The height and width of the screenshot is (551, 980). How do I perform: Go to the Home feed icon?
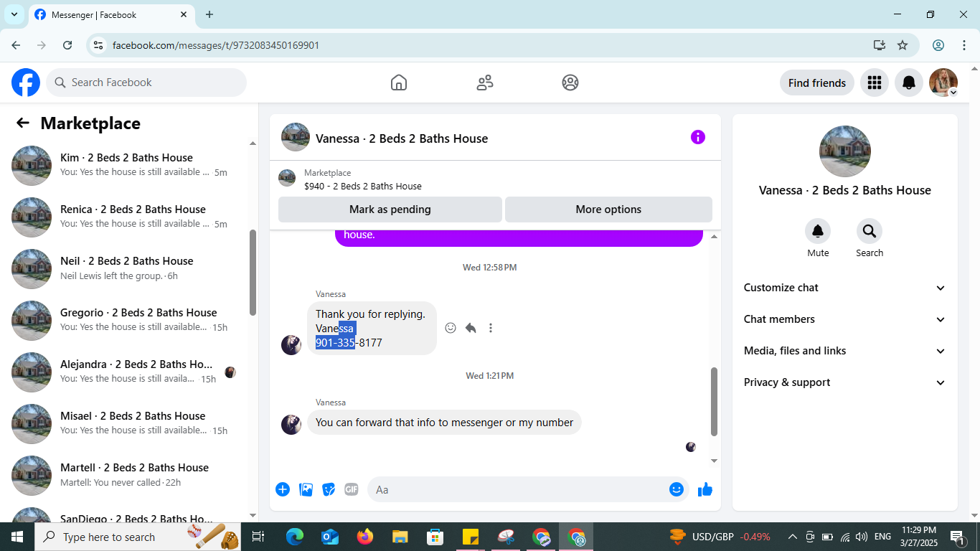[399, 83]
